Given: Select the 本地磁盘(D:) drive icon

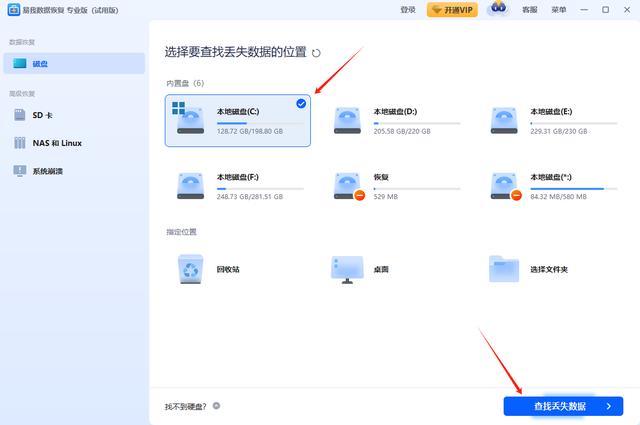Looking at the screenshot, I should (347, 120).
